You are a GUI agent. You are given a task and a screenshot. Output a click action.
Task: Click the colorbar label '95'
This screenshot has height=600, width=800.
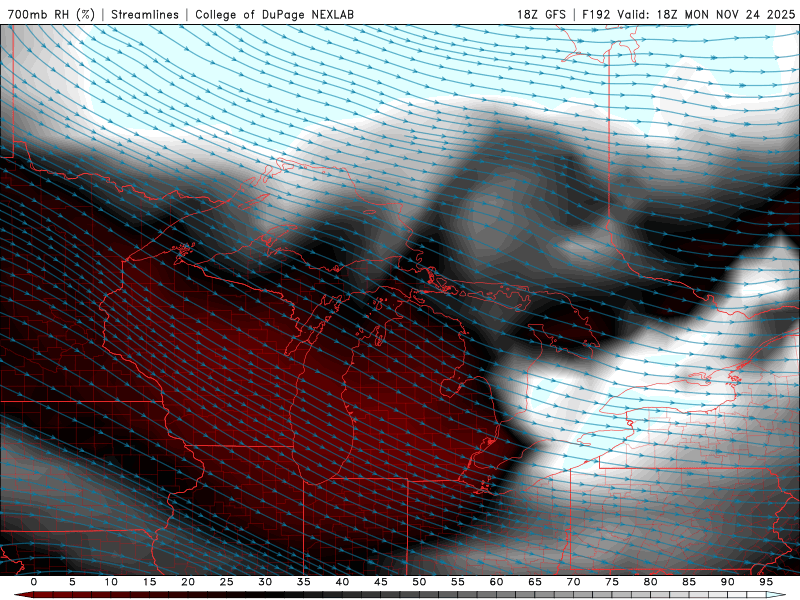(x=766, y=582)
